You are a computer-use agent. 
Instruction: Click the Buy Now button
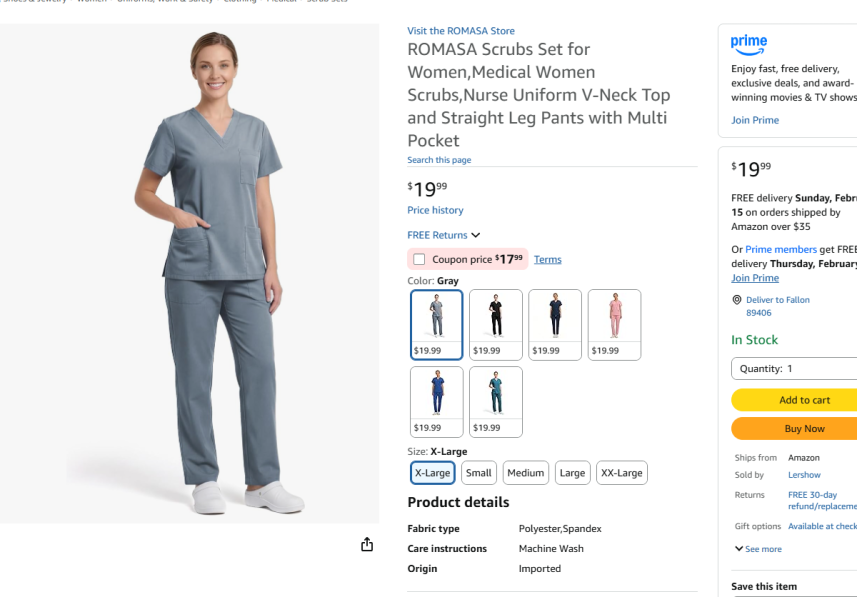pos(794,429)
